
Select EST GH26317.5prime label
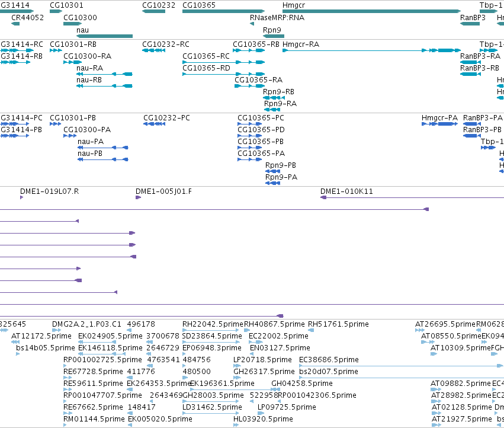point(264,371)
